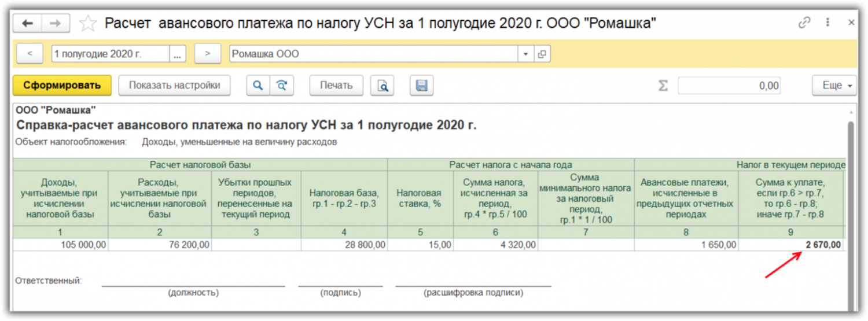Select empty cell in column 3 data row
This screenshot has height=321, width=868.
tap(256, 245)
